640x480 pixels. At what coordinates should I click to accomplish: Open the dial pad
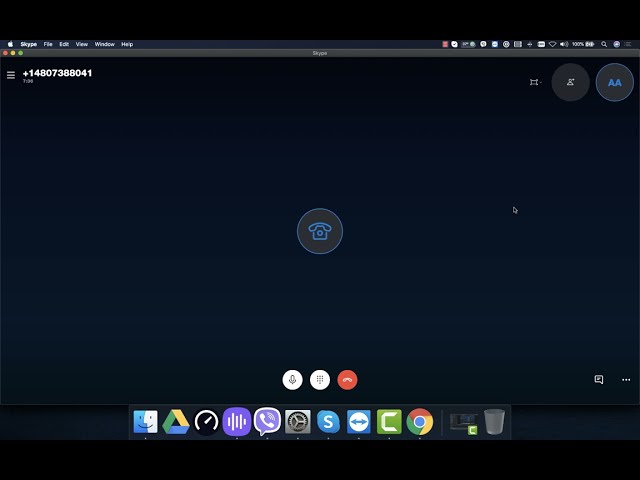click(x=320, y=380)
